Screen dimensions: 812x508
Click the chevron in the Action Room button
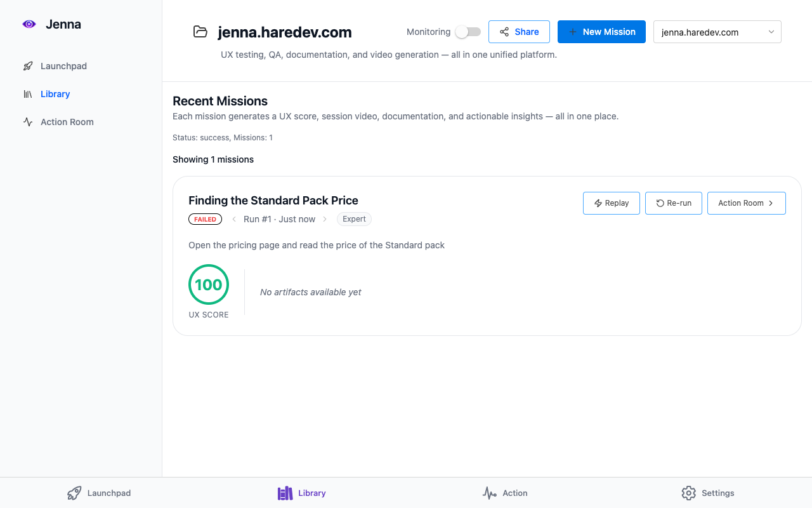[771, 203]
